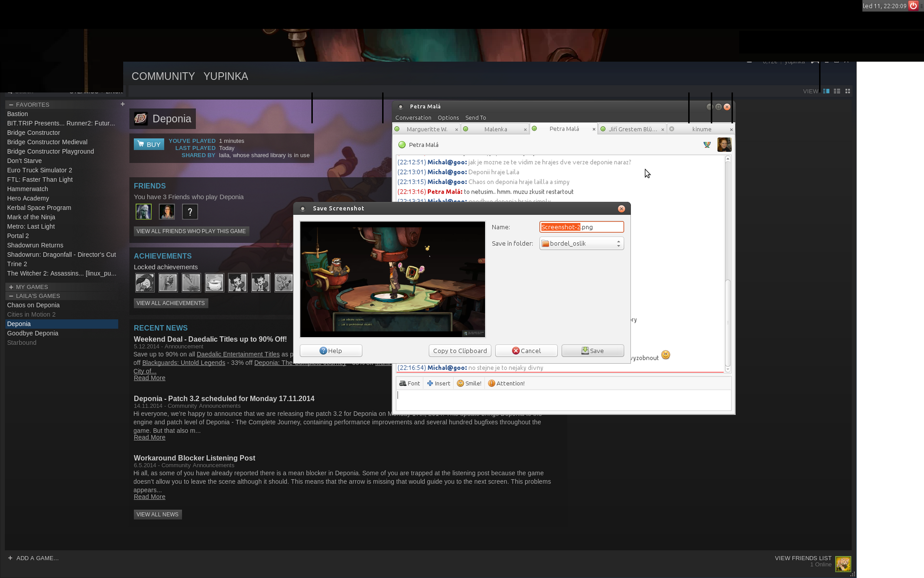Viewport: 924px width, 578px height.
Task: Click Copy to Clipboard button
Action: [x=460, y=351]
